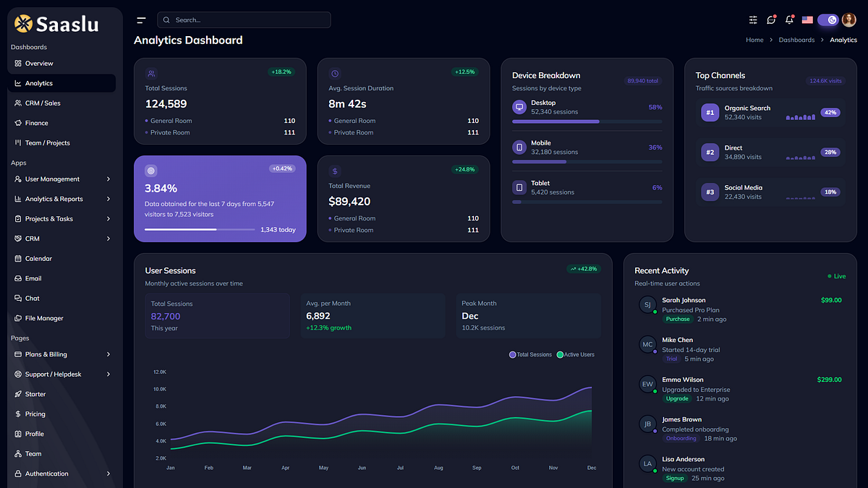Toggle Total Sessions chart legend

[x=530, y=355]
